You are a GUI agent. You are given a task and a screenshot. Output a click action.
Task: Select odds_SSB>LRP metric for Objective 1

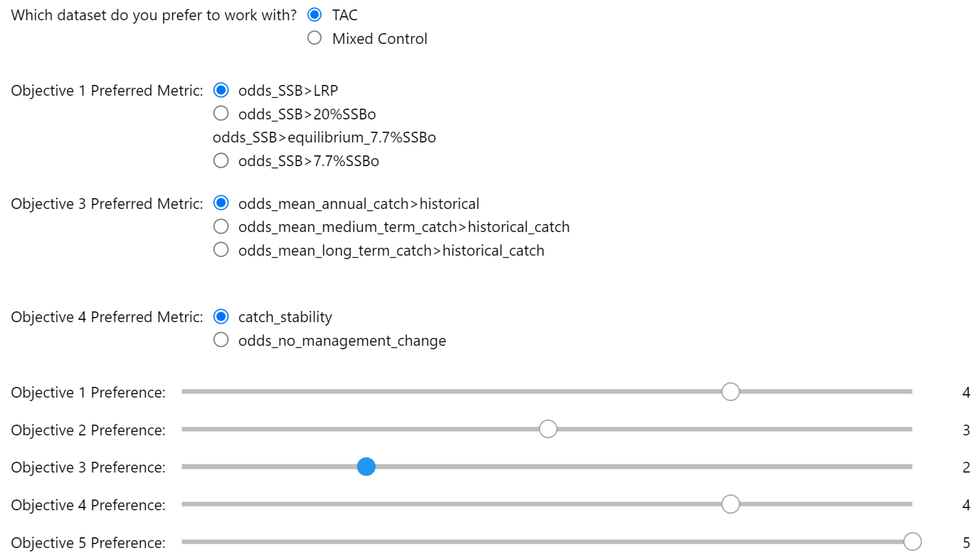click(221, 90)
